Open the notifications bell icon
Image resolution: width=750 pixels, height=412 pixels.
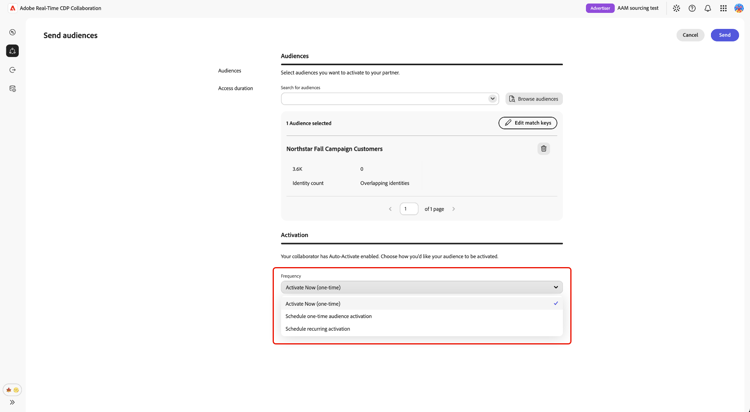click(708, 8)
